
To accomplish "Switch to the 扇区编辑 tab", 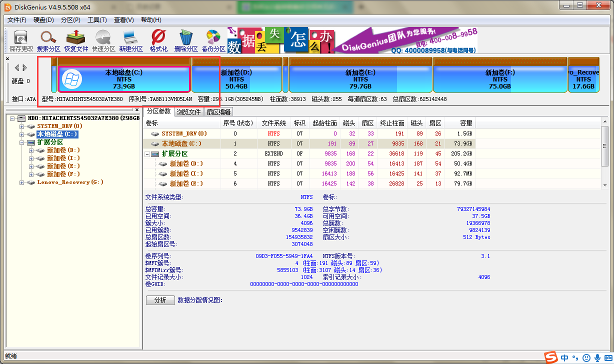I will click(x=218, y=112).
